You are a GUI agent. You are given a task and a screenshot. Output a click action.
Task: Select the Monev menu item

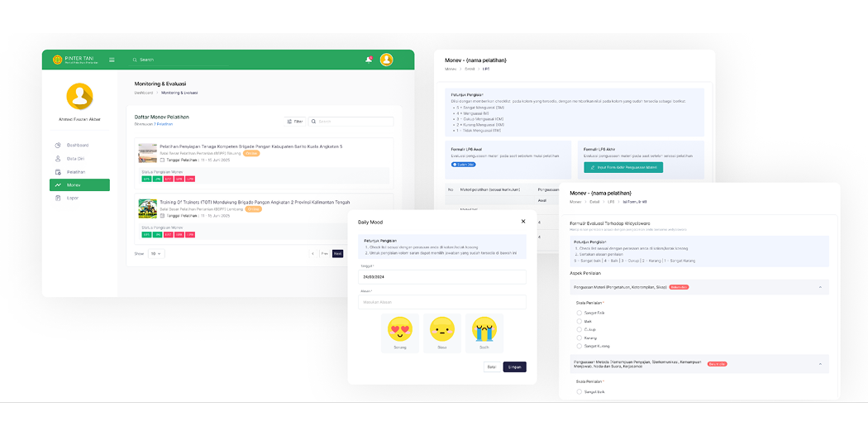tap(79, 185)
